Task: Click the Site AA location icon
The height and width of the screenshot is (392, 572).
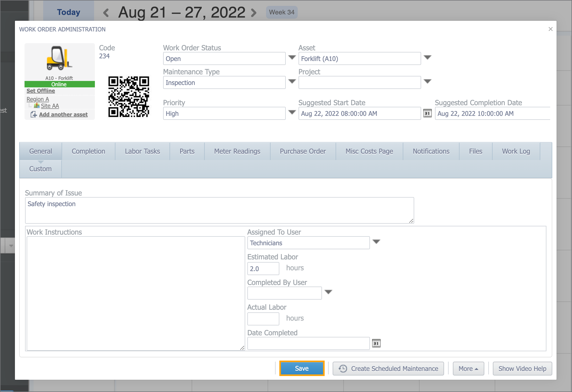Action: coord(37,106)
